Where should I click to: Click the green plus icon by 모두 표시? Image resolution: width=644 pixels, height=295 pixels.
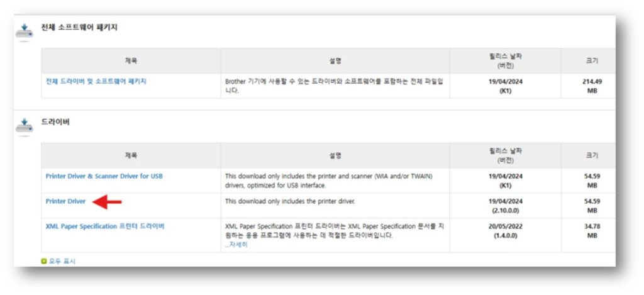tap(44, 261)
